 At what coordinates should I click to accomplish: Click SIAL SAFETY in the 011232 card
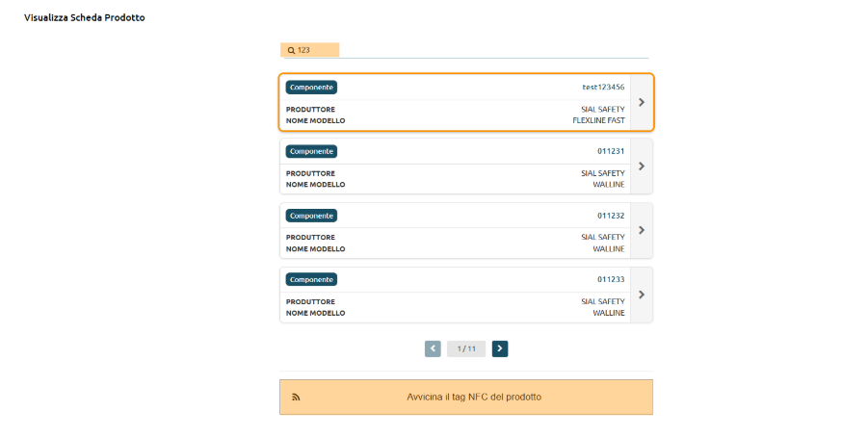[x=603, y=237]
